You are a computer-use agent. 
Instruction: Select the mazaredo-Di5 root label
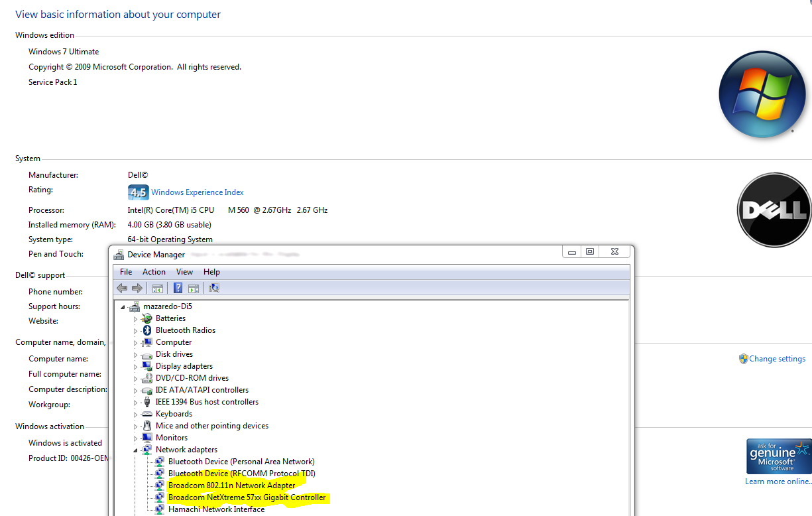point(168,306)
